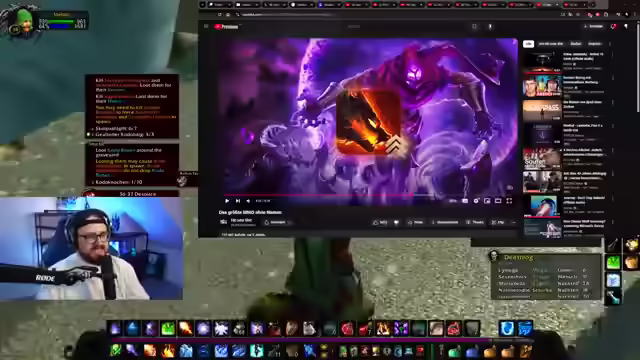Click the '36-37 Desolace' guide step header

138,194
